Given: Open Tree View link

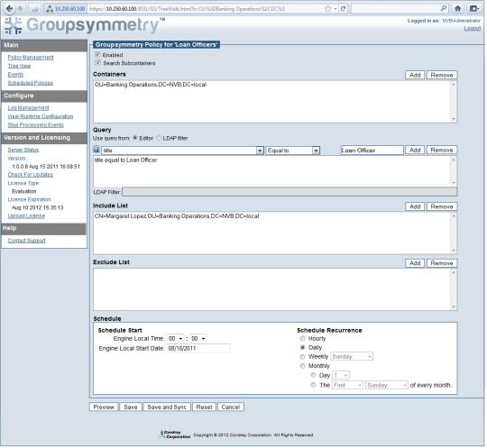Looking at the screenshot, I should 19,66.
